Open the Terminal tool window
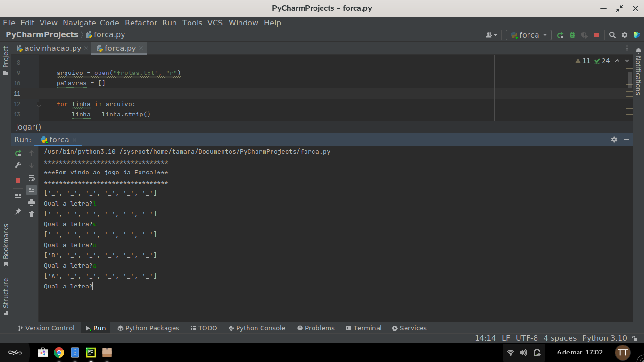Screen dimensions: 644x362 coord(363,328)
